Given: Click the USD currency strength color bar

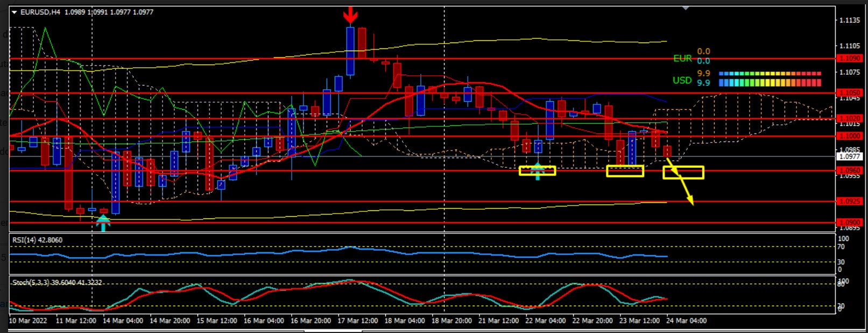Looking at the screenshot, I should click(x=770, y=83).
